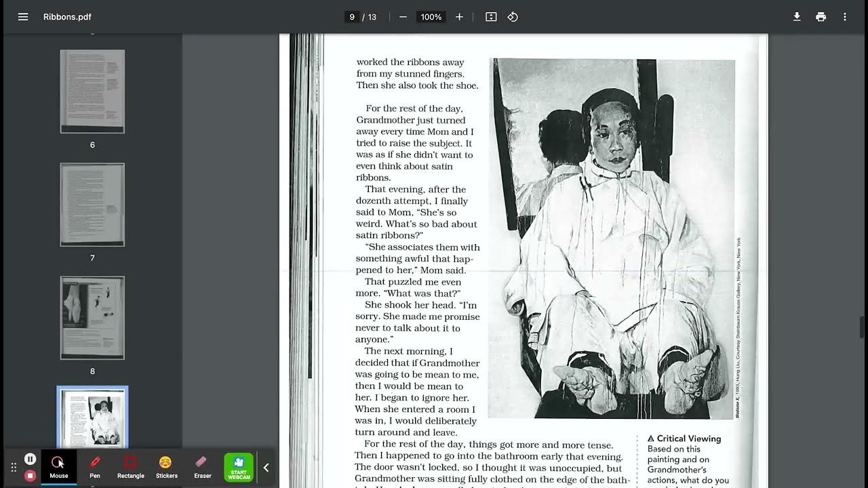Click the Start Webcam button

[239, 467]
